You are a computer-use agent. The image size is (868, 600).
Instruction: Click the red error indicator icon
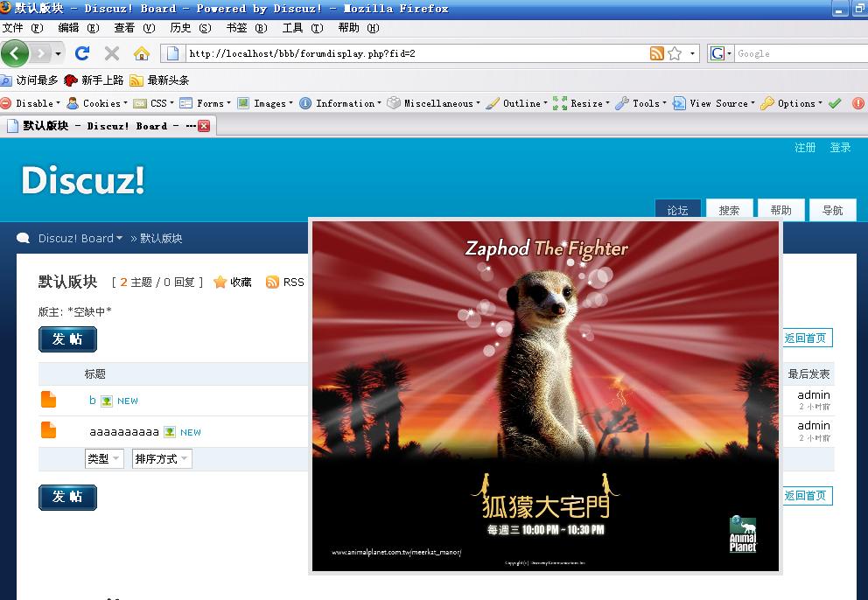click(x=858, y=103)
